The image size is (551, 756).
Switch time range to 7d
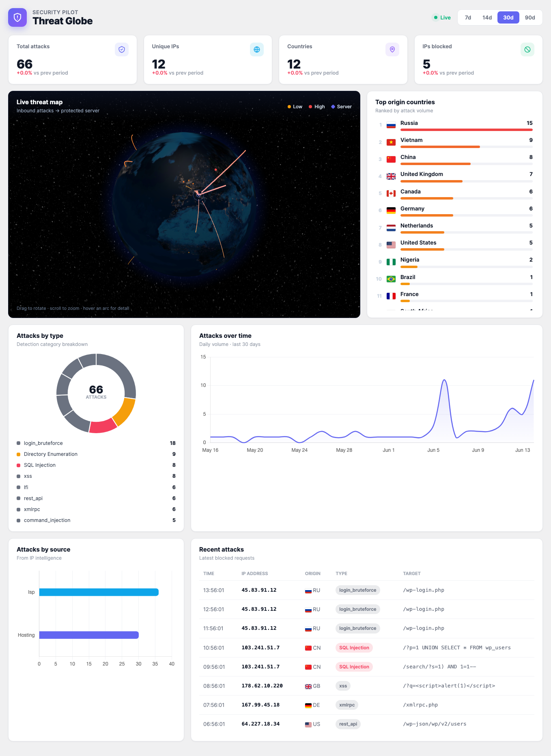pos(468,17)
